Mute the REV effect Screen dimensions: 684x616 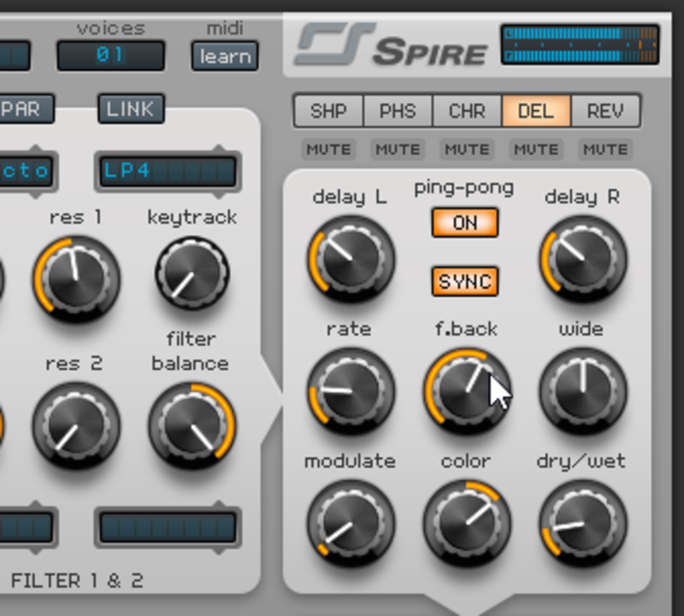click(605, 150)
